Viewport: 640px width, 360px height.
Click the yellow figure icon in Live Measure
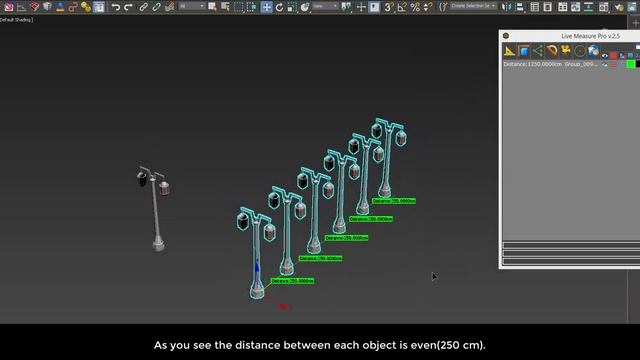(566, 51)
